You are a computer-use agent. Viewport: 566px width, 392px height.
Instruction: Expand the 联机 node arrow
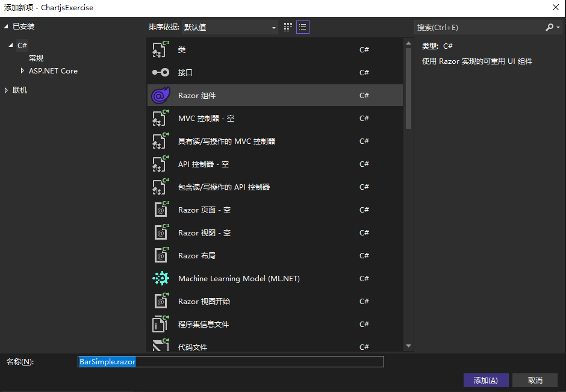[x=6, y=90]
